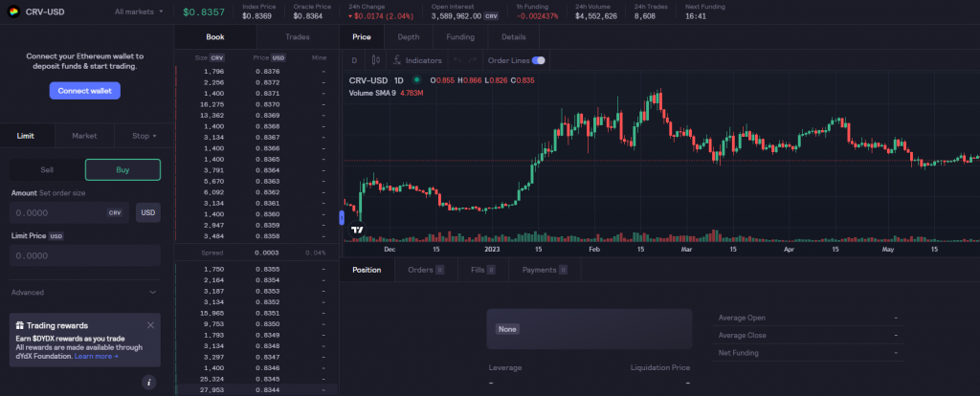The width and height of the screenshot is (980, 396).
Task: Switch the amount unit to USD
Action: tap(148, 212)
